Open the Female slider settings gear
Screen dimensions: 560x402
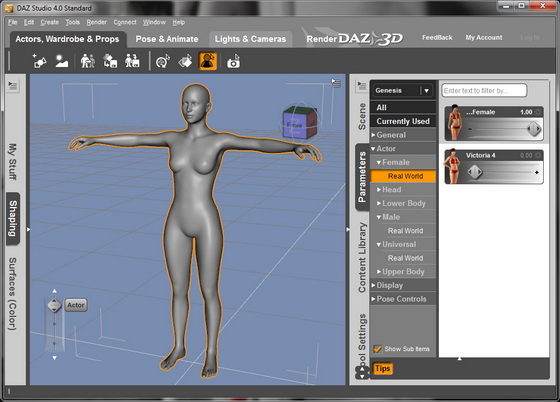pyautogui.click(x=539, y=112)
